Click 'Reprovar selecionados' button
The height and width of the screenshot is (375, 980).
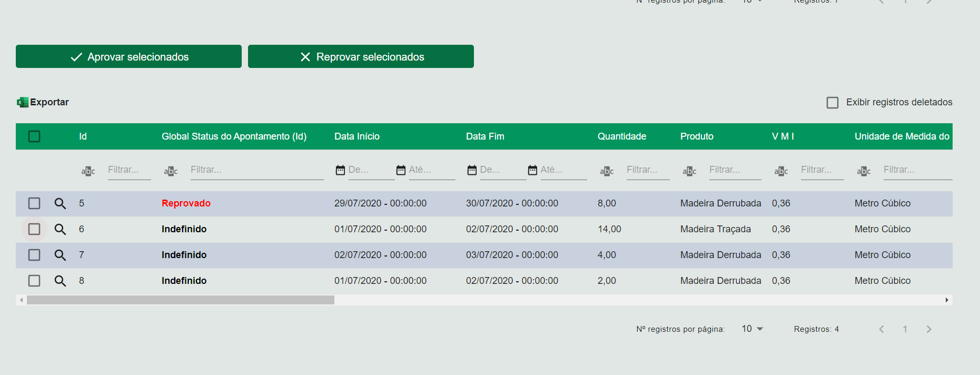[x=361, y=56]
